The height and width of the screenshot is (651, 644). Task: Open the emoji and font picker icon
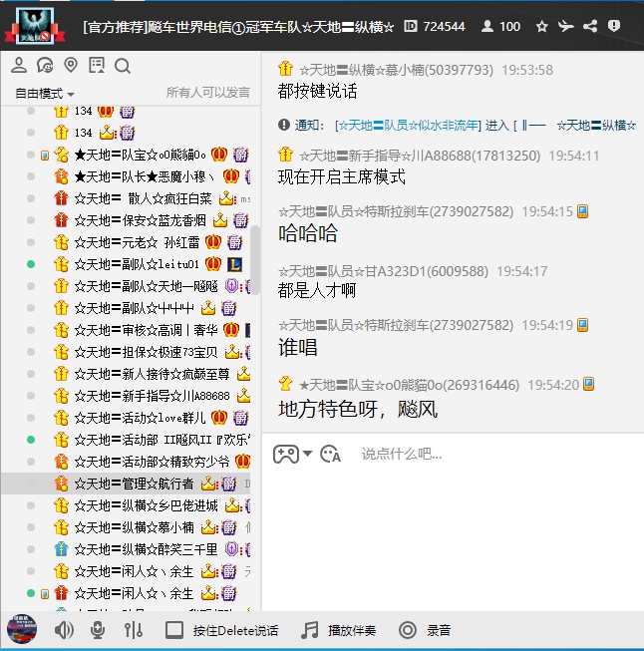pyautogui.click(x=331, y=454)
